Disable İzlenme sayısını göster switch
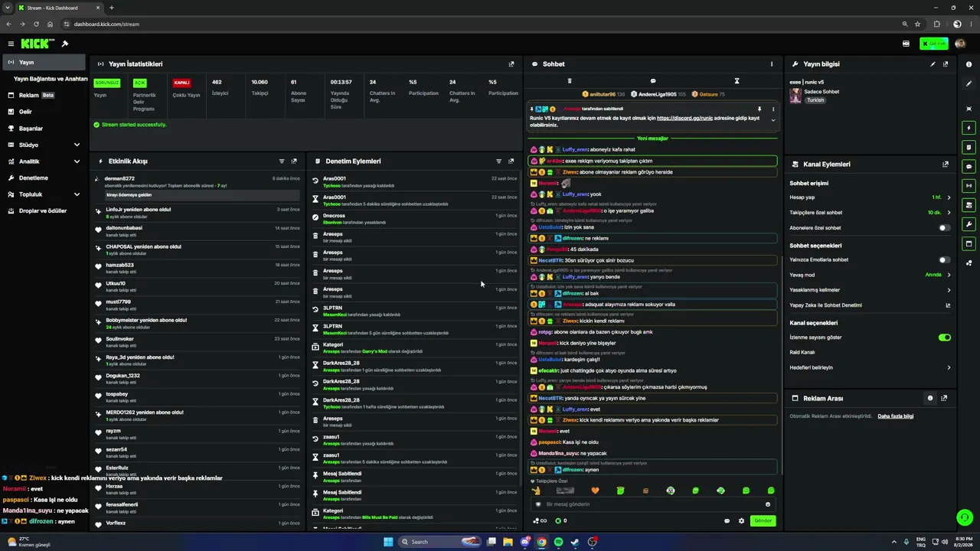The height and width of the screenshot is (551, 980). click(x=945, y=337)
